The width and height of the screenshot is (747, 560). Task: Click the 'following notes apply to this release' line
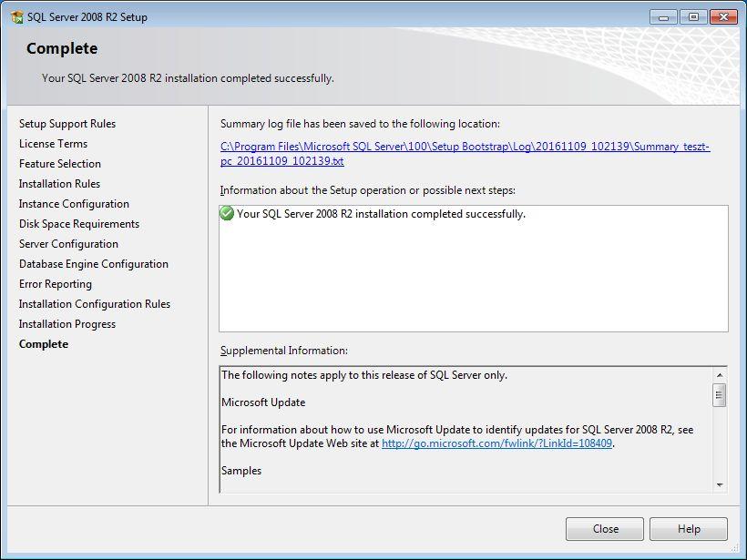click(x=364, y=375)
